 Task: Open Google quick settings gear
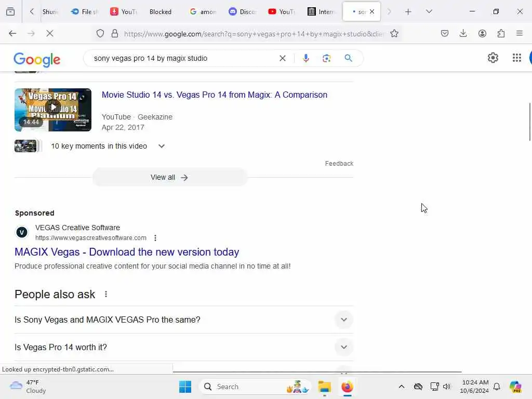[x=493, y=58]
